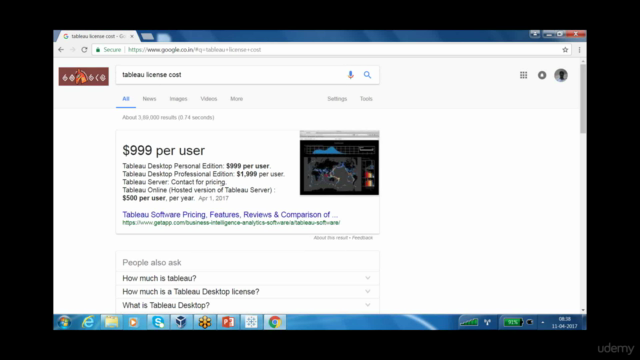Open the account profile avatar
The width and height of the screenshot is (640, 360).
click(561, 75)
